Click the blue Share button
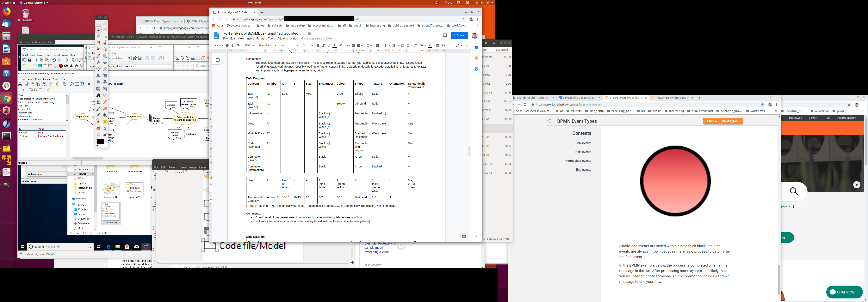This screenshot has width=868, height=302. (x=459, y=35)
